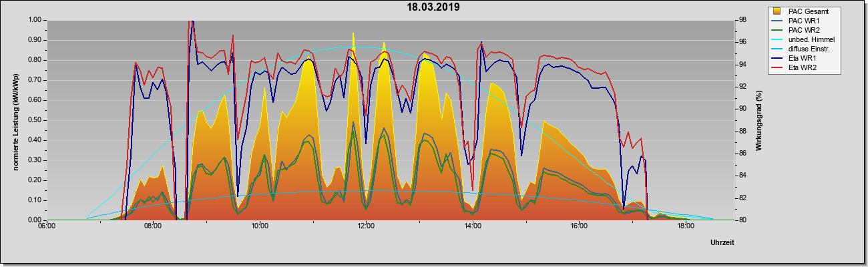868x267 pixels.
Task: Click the Uhrzeit axis title
Action: click(x=722, y=244)
